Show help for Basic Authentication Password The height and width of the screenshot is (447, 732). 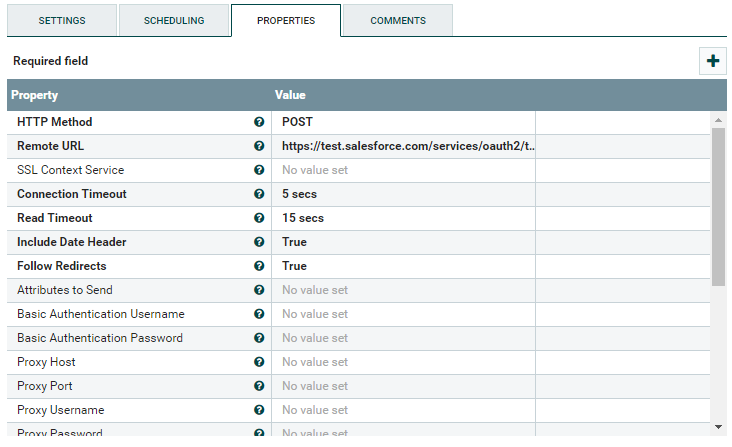(259, 338)
